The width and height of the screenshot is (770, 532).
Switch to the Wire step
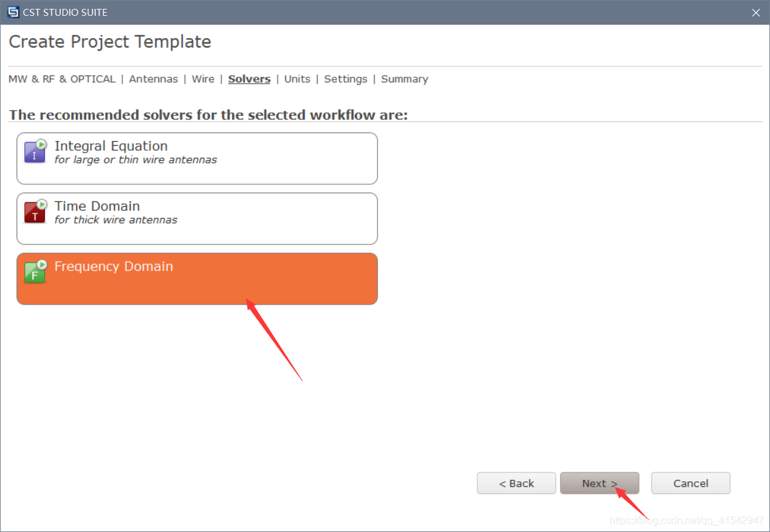(x=203, y=79)
